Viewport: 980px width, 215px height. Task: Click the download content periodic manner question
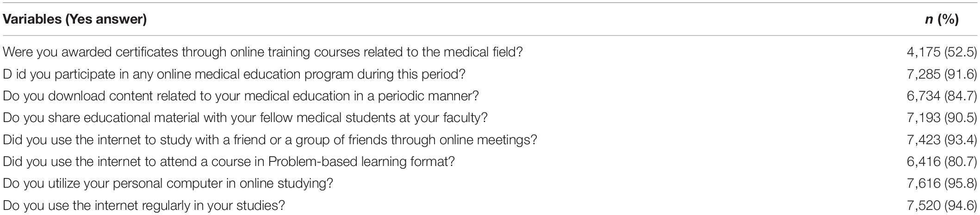pos(241,96)
